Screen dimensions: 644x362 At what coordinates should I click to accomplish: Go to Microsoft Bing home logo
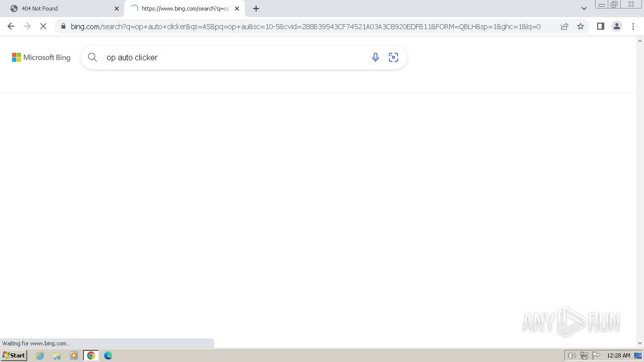coord(41,57)
